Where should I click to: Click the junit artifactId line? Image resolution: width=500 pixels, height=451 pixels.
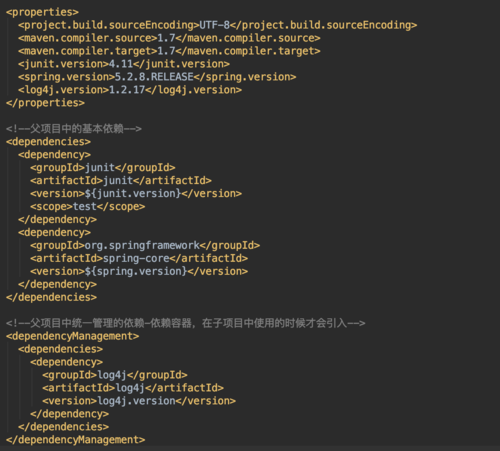click(x=121, y=181)
